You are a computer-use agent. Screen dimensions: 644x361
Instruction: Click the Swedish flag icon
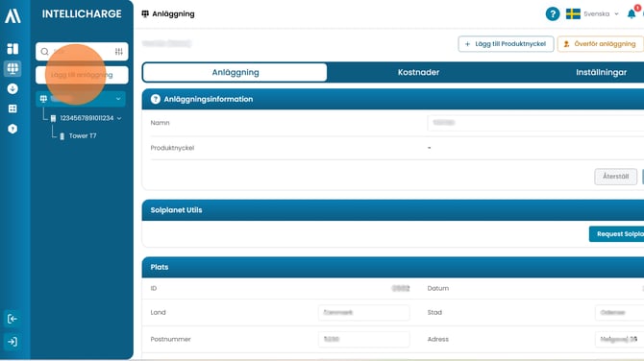click(573, 14)
